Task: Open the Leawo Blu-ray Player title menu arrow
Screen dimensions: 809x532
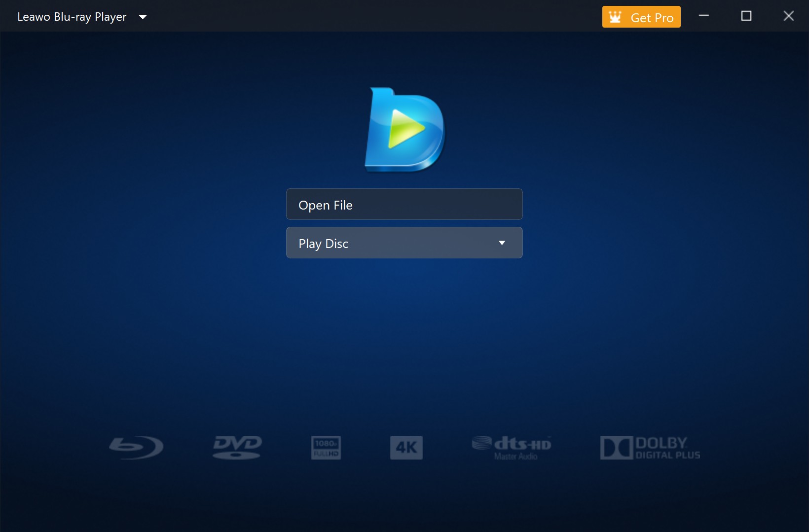Action: tap(143, 17)
